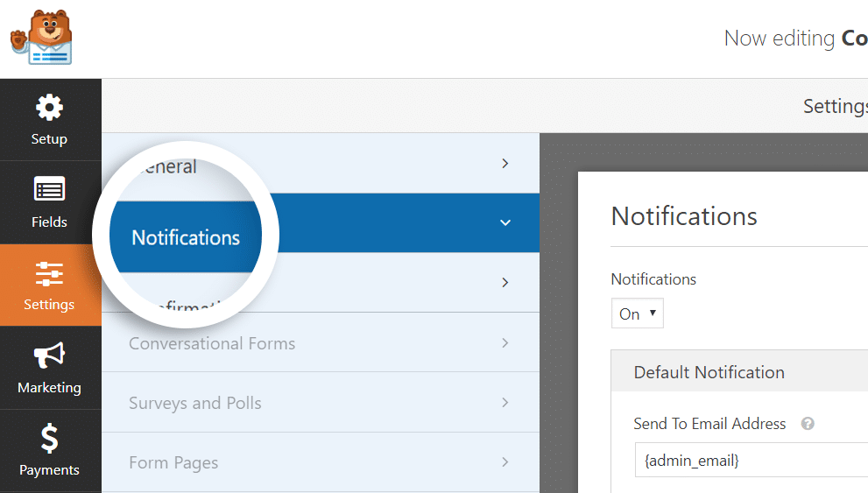The image size is (868, 493).
Task: Click the Send To Email Address label
Action: tap(709, 424)
